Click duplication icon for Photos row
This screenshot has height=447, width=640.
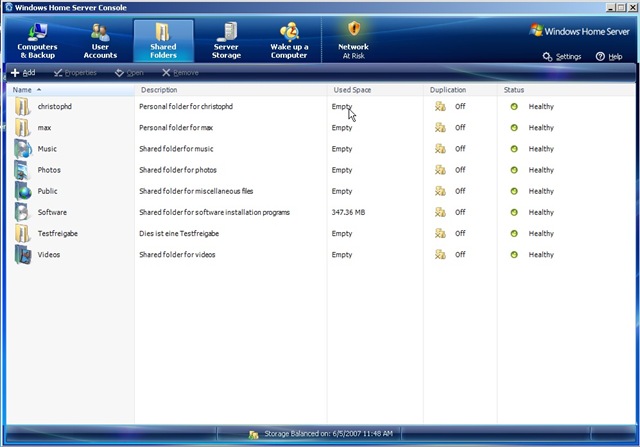(x=440, y=170)
